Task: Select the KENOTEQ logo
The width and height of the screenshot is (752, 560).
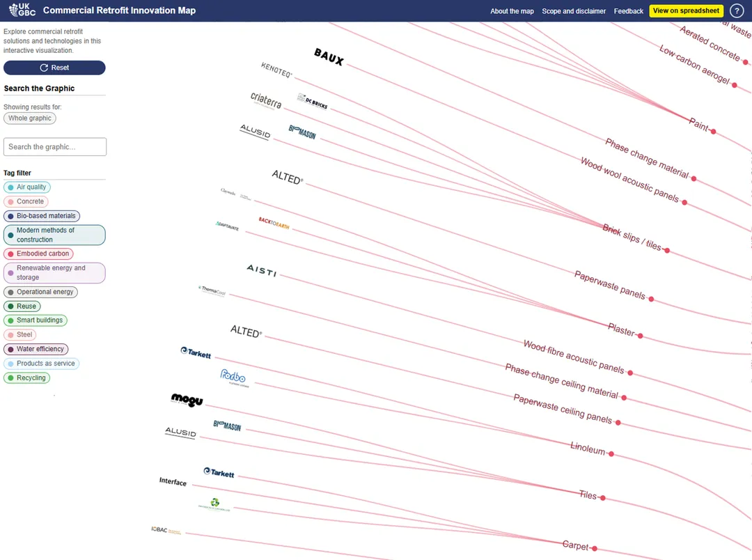Action: pos(276,70)
